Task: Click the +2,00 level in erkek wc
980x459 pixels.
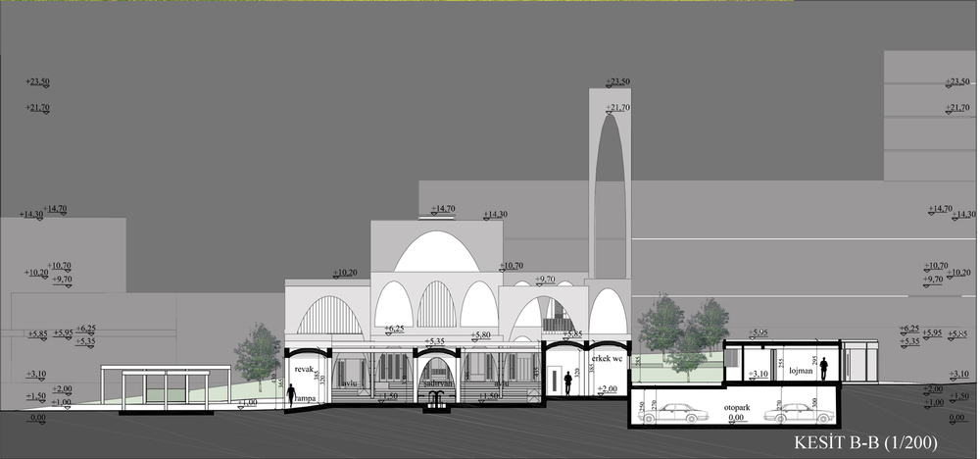Action: point(608,388)
